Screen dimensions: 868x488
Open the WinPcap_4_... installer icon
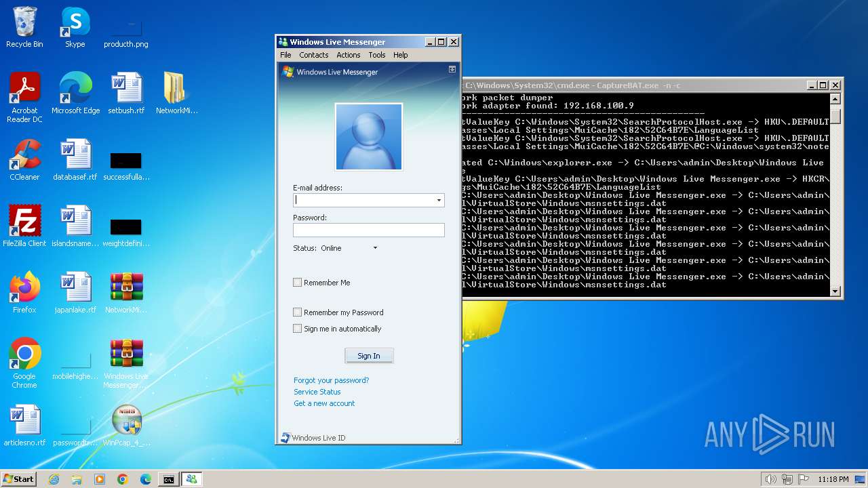coord(126,425)
